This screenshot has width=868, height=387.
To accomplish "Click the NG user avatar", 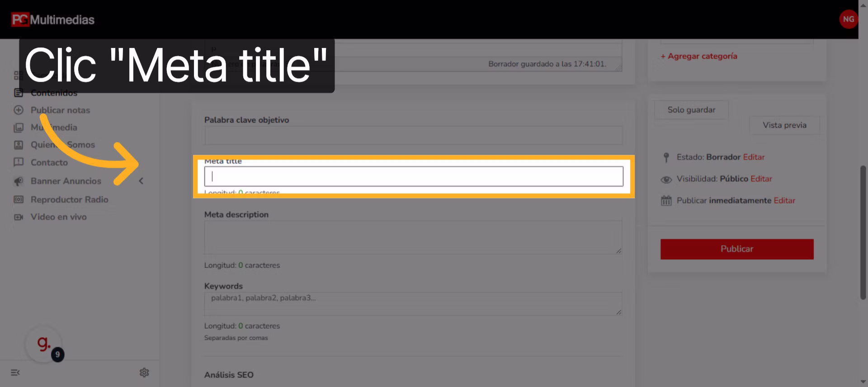I will (x=848, y=19).
